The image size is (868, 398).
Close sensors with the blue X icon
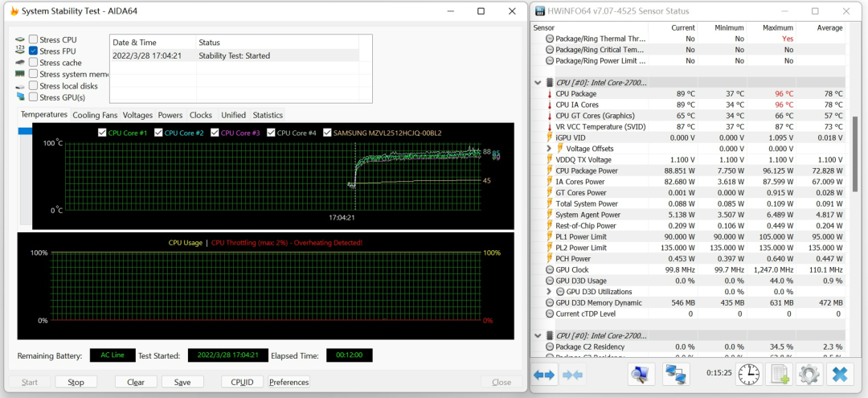[839, 375]
